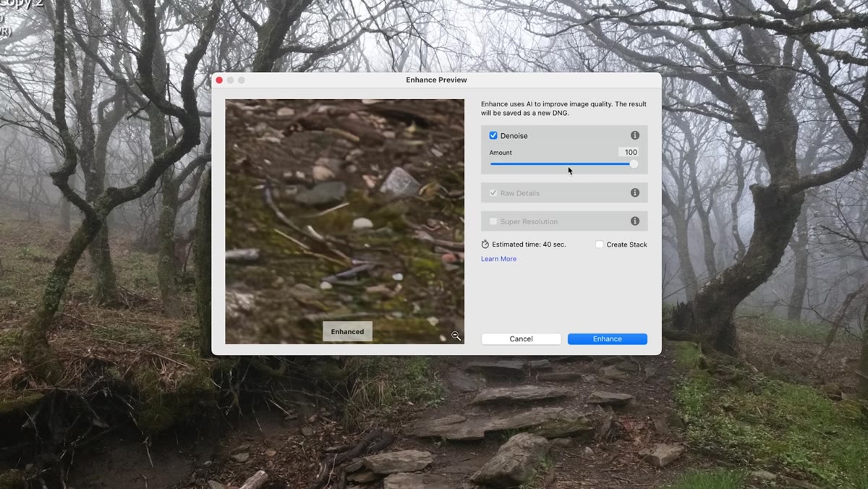Click the Amount value field showing 100
Screen dimensions: 868x489
tap(629, 152)
